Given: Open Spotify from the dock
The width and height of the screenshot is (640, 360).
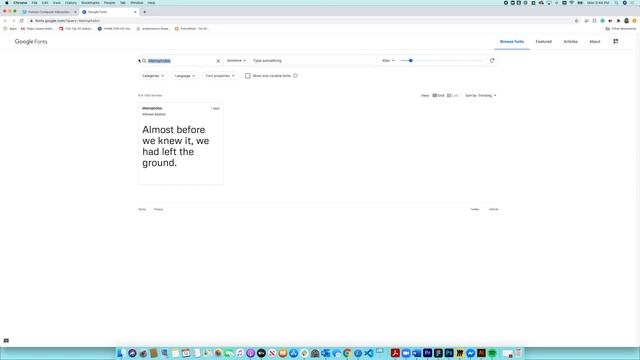Looking at the screenshot, I should click(492, 353).
